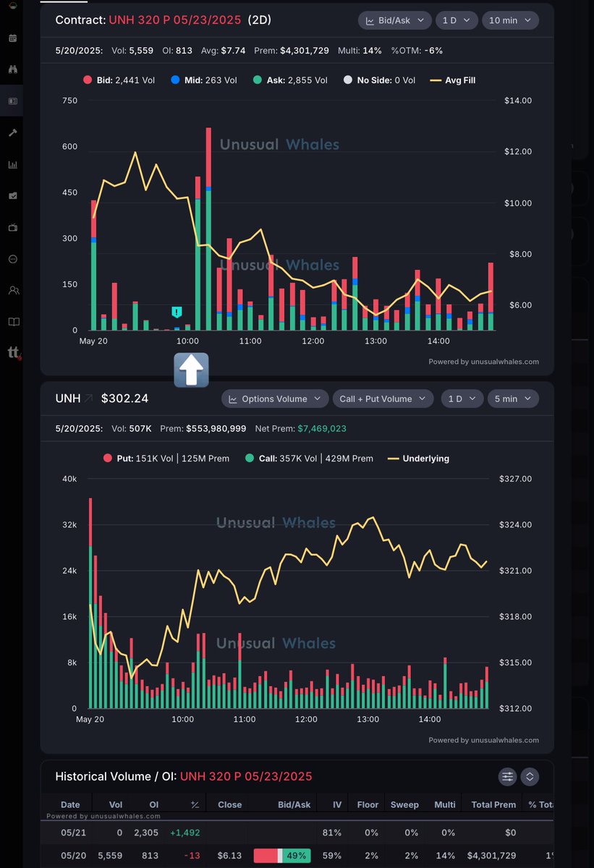594x868 pixels.
Task: Open the contract chart 1 D range dropdown
Action: [457, 20]
